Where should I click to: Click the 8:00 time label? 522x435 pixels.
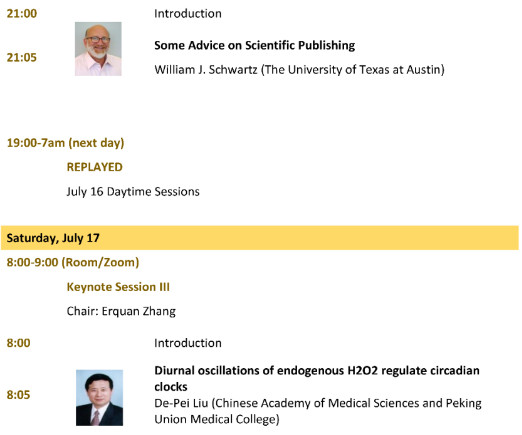(18, 343)
